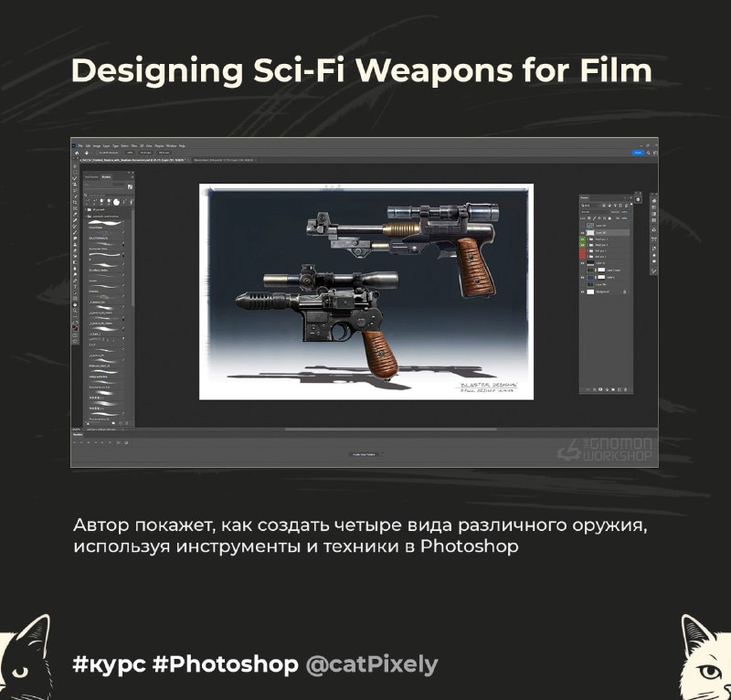Open the Brushes panel menu icon

(132, 177)
